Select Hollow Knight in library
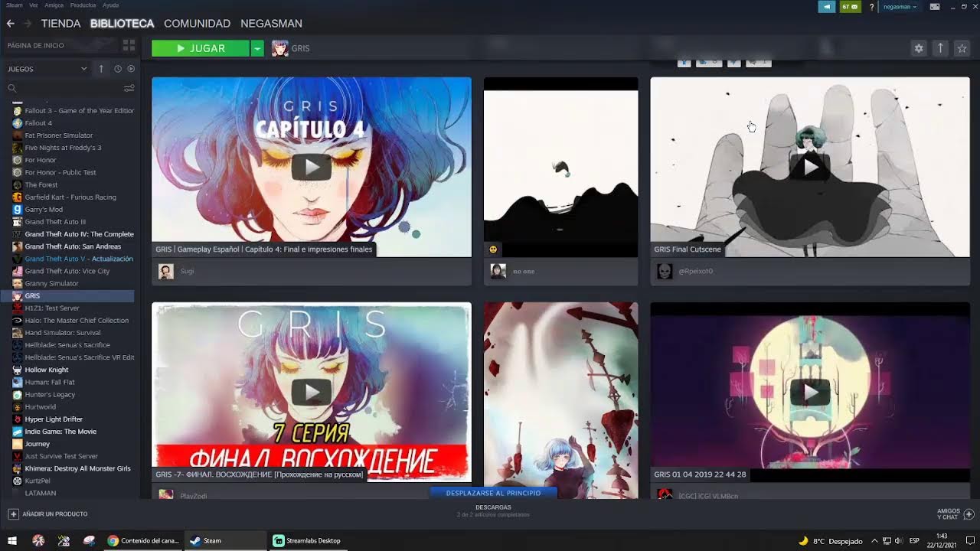980x551 pixels. pos(47,370)
